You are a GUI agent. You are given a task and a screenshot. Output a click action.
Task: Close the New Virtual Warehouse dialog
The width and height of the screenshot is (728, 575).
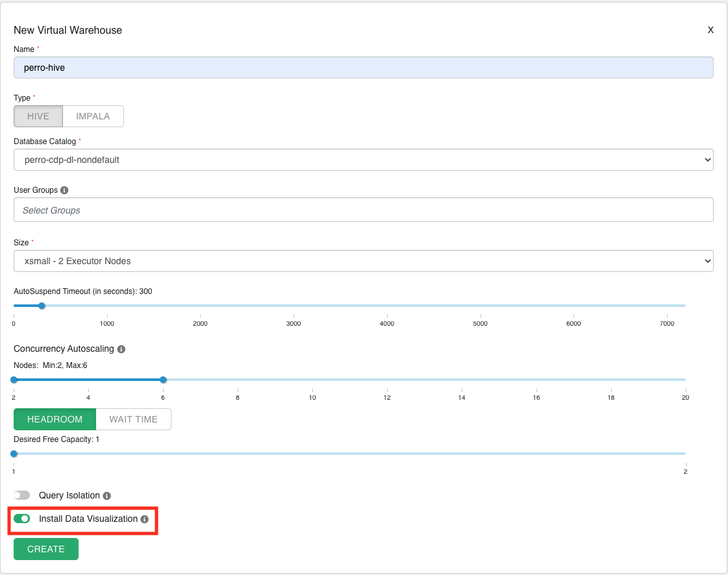click(710, 30)
